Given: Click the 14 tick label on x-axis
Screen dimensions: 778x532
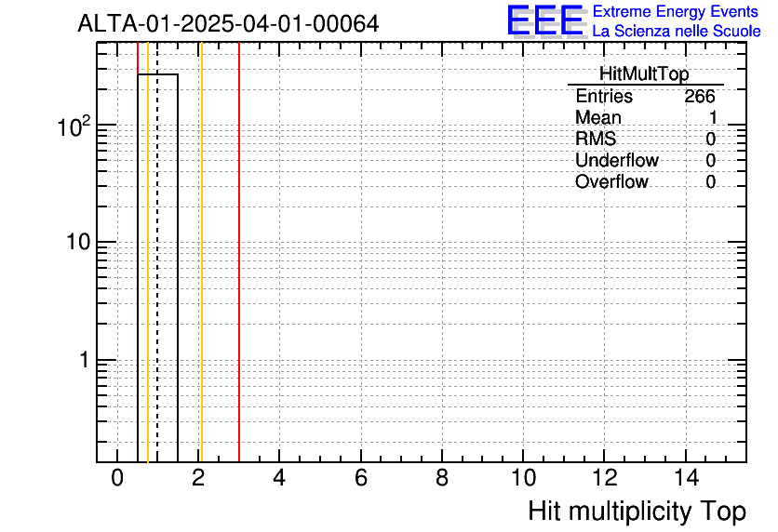Looking at the screenshot, I should coord(685,478).
